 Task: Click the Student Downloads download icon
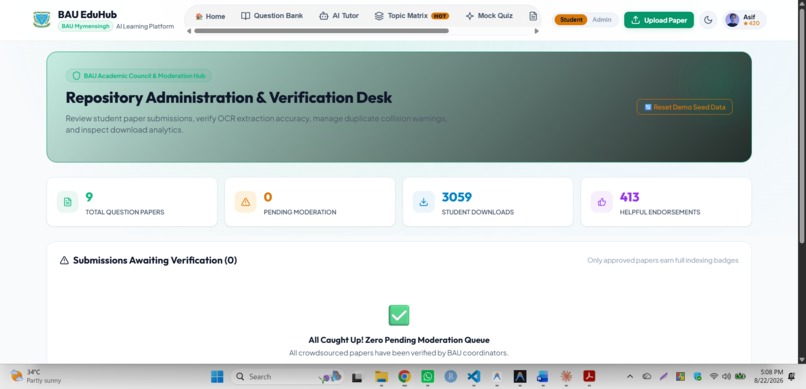point(424,202)
